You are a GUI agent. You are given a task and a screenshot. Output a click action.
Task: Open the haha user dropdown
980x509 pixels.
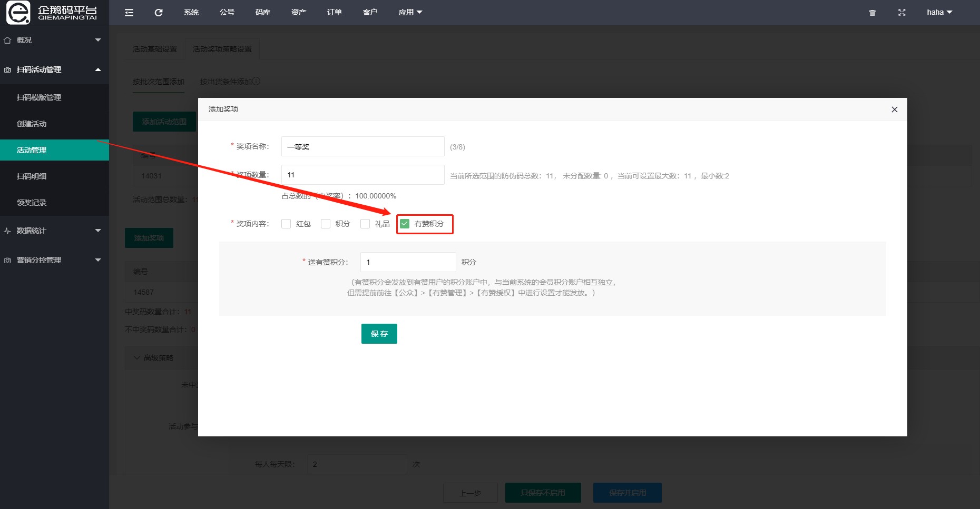click(939, 13)
